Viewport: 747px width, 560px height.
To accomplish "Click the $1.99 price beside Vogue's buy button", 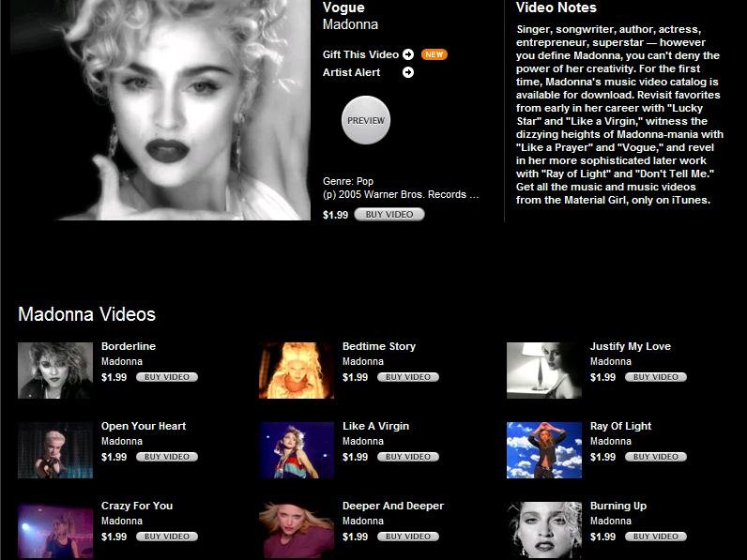I will 335,215.
